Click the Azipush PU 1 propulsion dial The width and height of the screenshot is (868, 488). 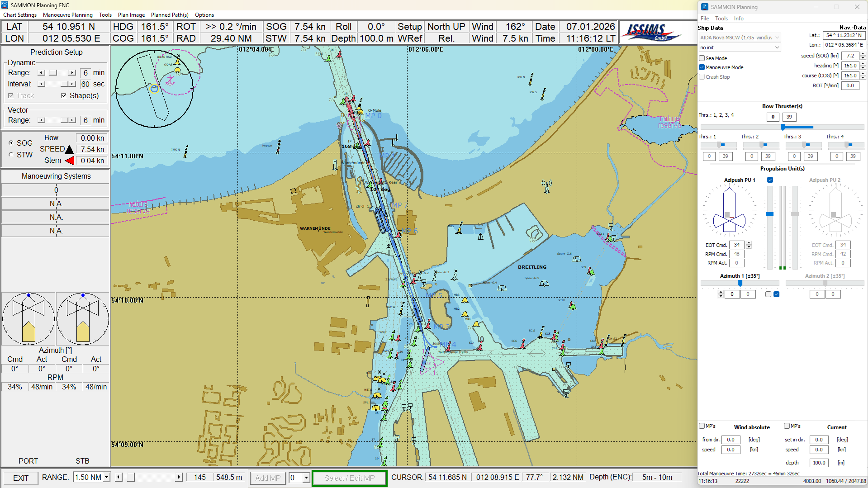729,210
